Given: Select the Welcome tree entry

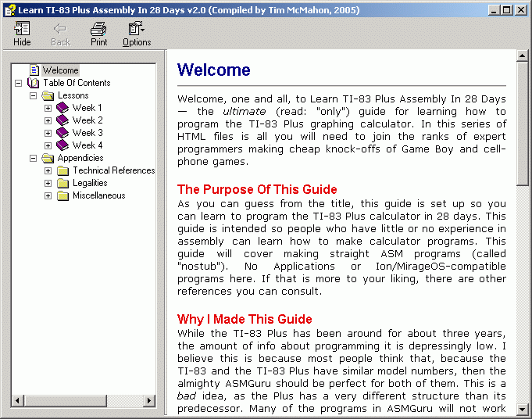Looking at the screenshot, I should (x=60, y=70).
